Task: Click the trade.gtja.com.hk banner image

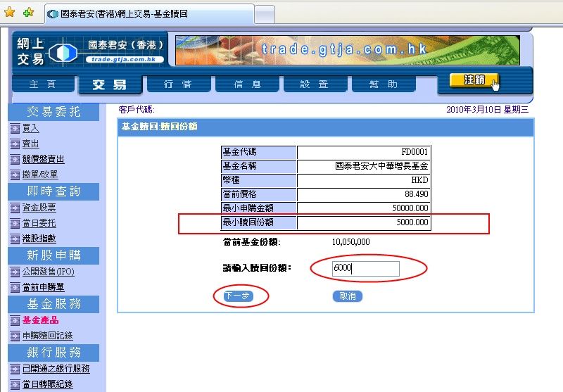Action: click(x=348, y=50)
